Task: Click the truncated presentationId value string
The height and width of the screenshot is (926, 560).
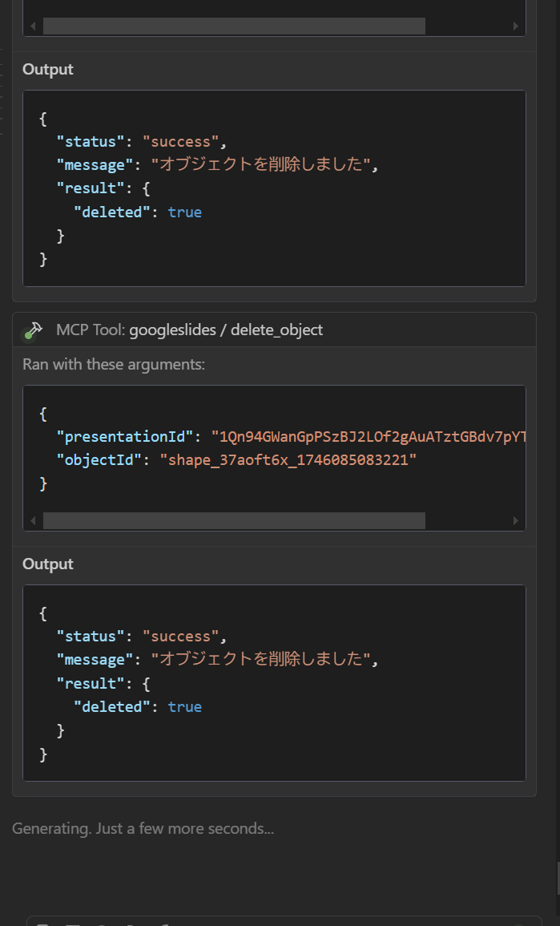Action: tap(369, 437)
